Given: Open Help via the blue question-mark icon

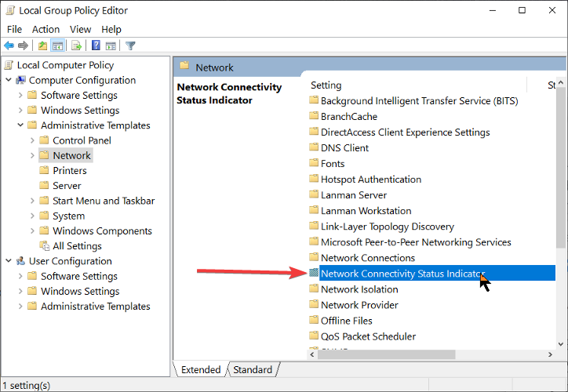Looking at the screenshot, I should tap(96, 45).
